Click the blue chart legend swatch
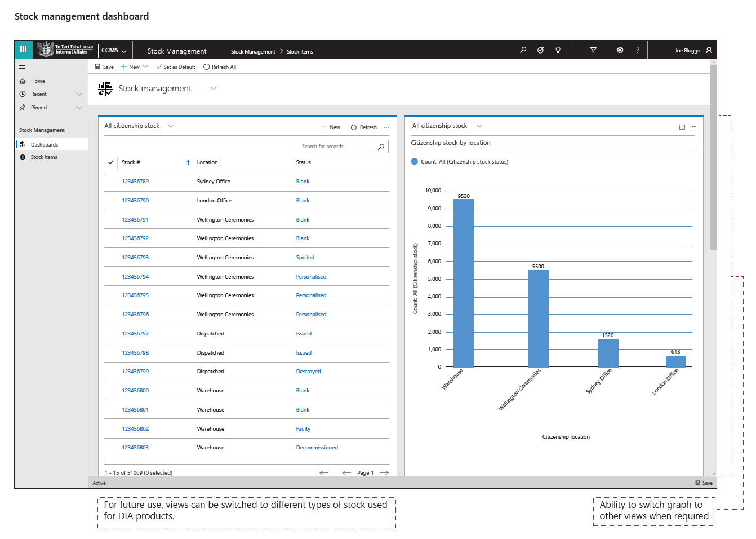 [x=415, y=162]
